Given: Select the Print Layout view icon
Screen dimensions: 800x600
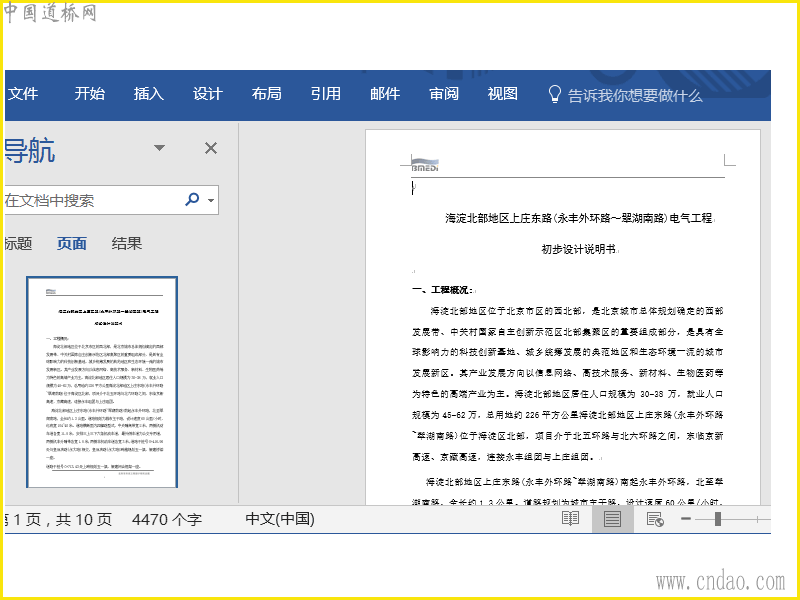Looking at the screenshot, I should point(612,519).
